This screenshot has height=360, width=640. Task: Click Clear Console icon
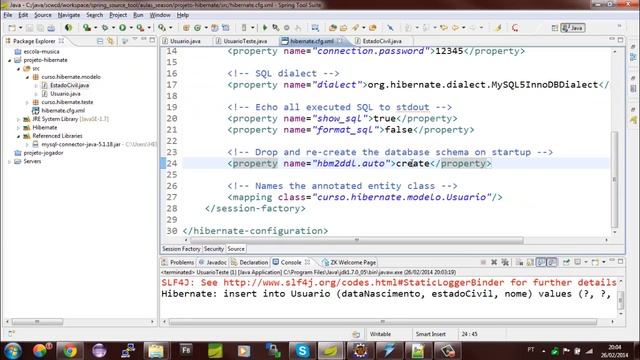pyautogui.click(x=519, y=262)
